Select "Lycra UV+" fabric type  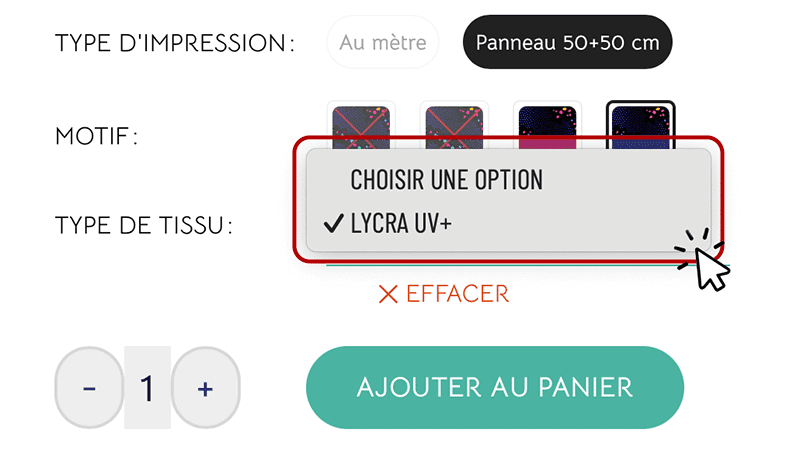(x=401, y=223)
